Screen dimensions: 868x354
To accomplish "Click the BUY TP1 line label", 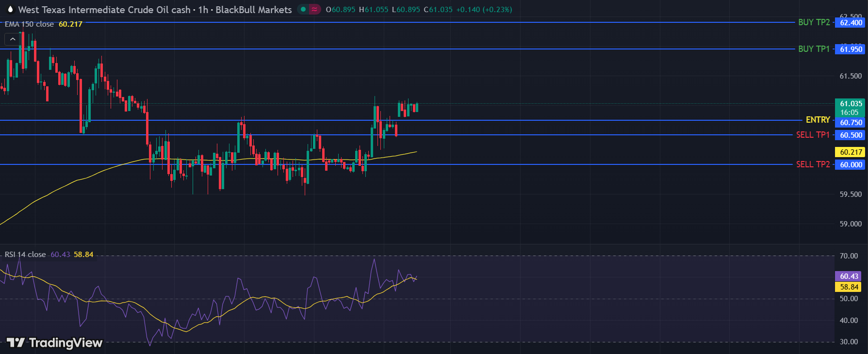I will coord(814,49).
